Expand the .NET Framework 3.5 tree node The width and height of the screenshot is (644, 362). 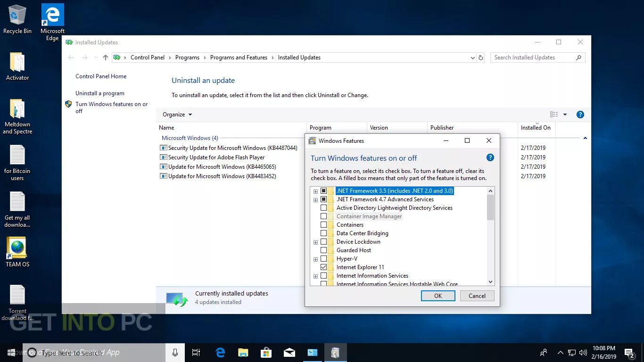point(315,191)
